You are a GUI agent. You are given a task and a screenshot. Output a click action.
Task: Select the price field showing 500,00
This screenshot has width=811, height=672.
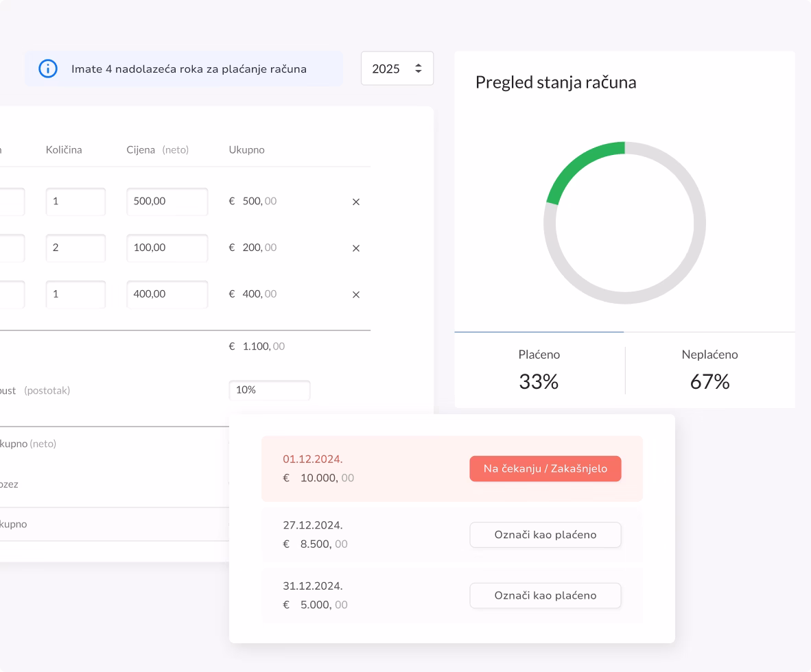tap(167, 202)
